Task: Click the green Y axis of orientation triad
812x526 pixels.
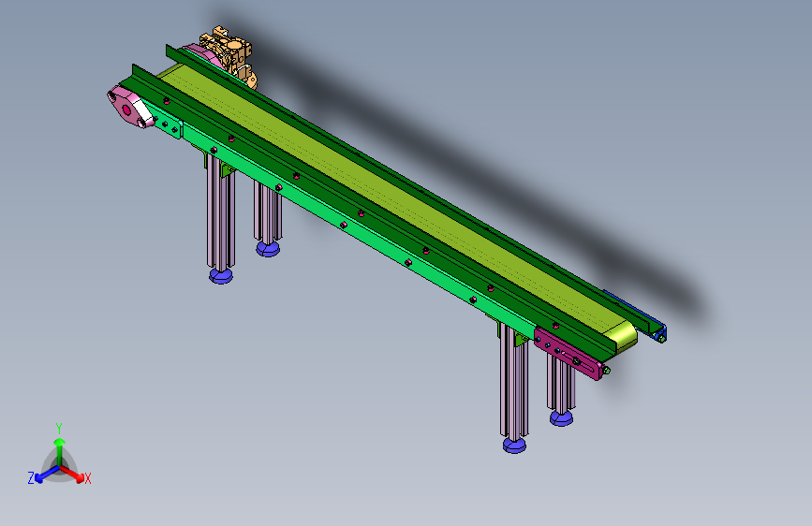Action: [60, 451]
